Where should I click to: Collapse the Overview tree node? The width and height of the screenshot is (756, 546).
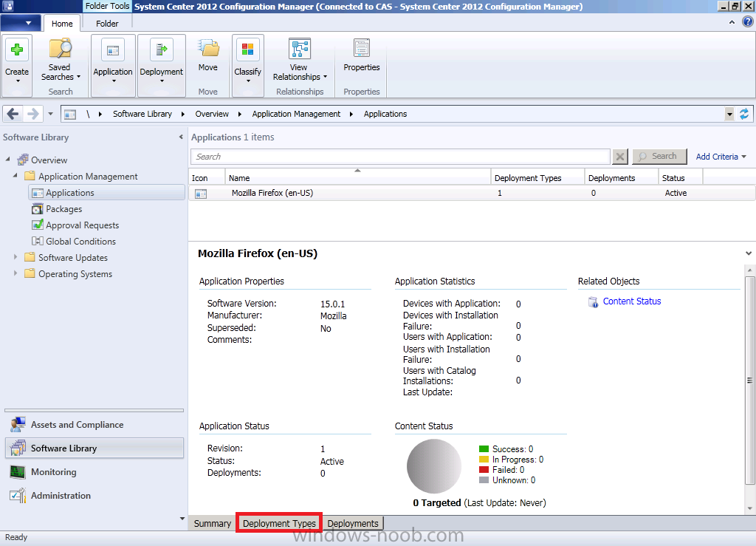point(7,159)
